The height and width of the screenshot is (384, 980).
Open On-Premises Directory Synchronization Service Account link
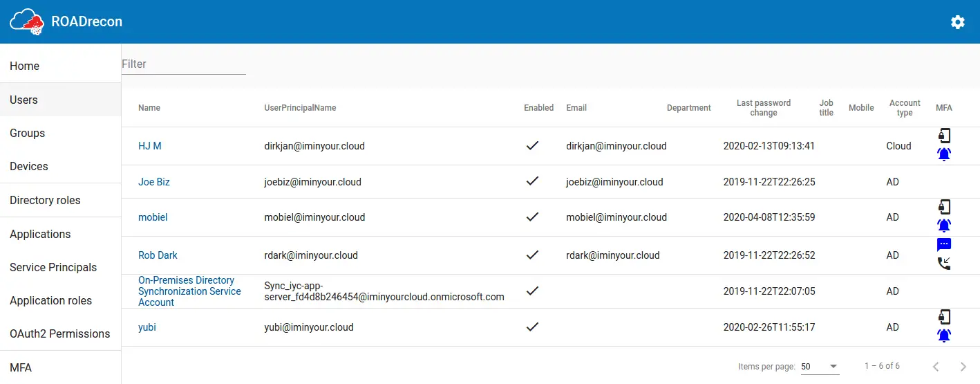pos(189,291)
